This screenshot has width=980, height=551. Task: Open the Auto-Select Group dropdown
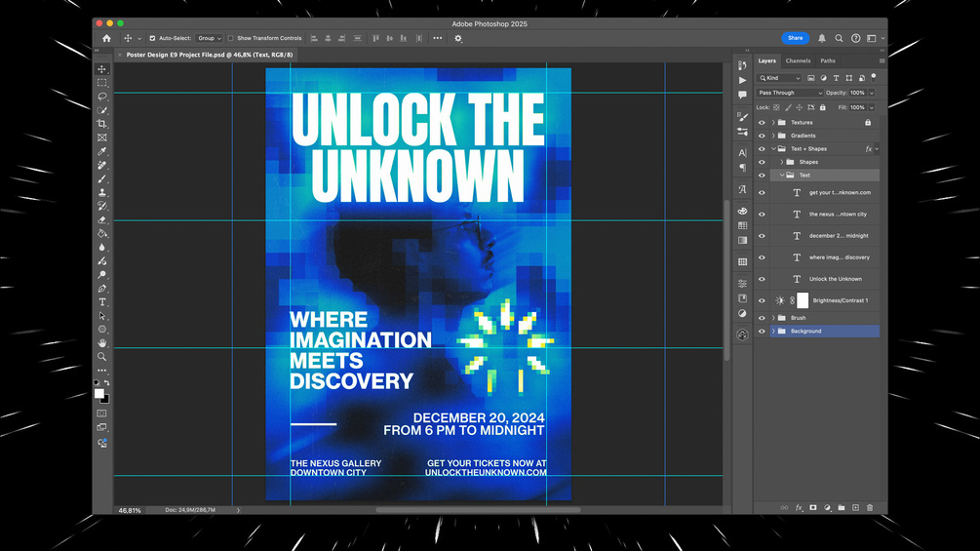[209, 38]
